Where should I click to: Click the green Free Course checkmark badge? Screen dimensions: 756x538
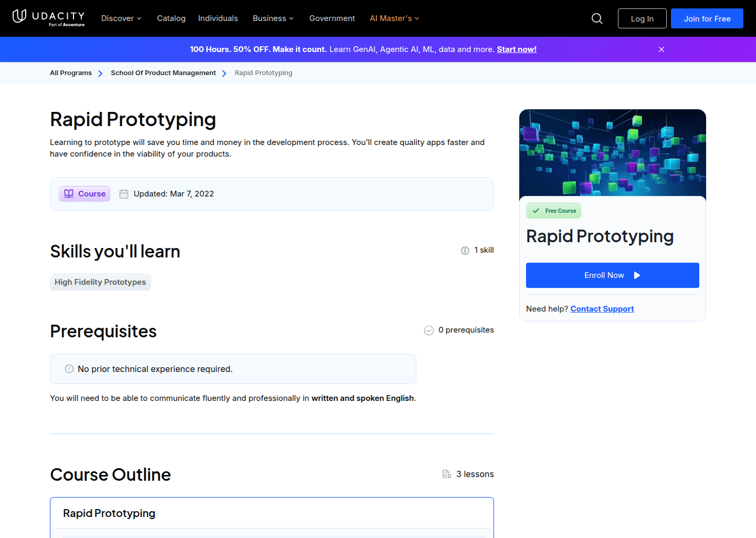point(553,210)
